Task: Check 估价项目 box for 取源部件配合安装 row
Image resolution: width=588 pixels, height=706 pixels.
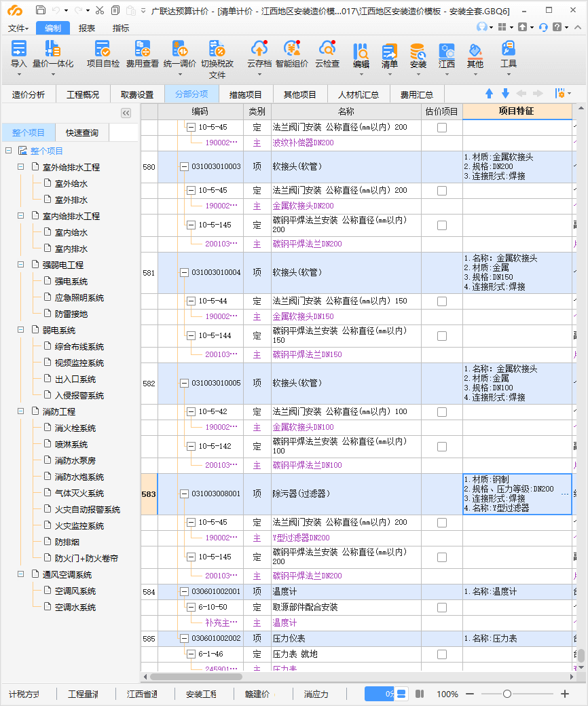Action: (442, 608)
